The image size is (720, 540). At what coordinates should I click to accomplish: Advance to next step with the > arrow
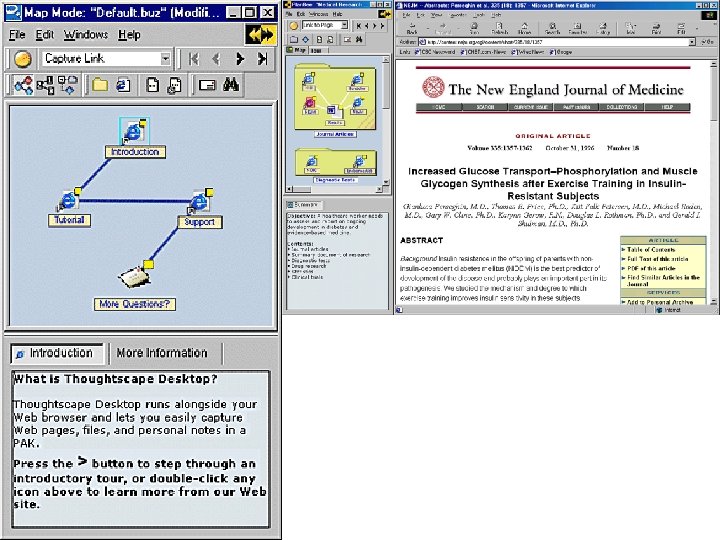pyautogui.click(x=239, y=59)
